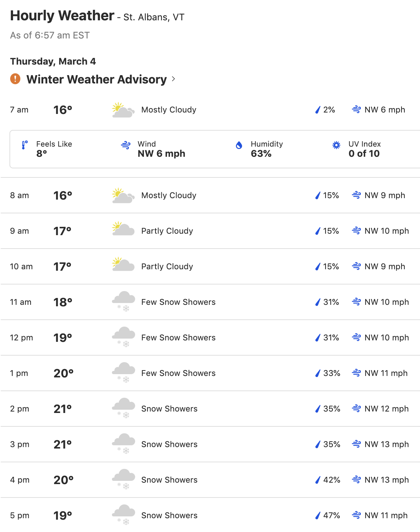420x532 pixels.
Task: Click the wind icon next to NW 12 mph
Action: click(x=356, y=409)
